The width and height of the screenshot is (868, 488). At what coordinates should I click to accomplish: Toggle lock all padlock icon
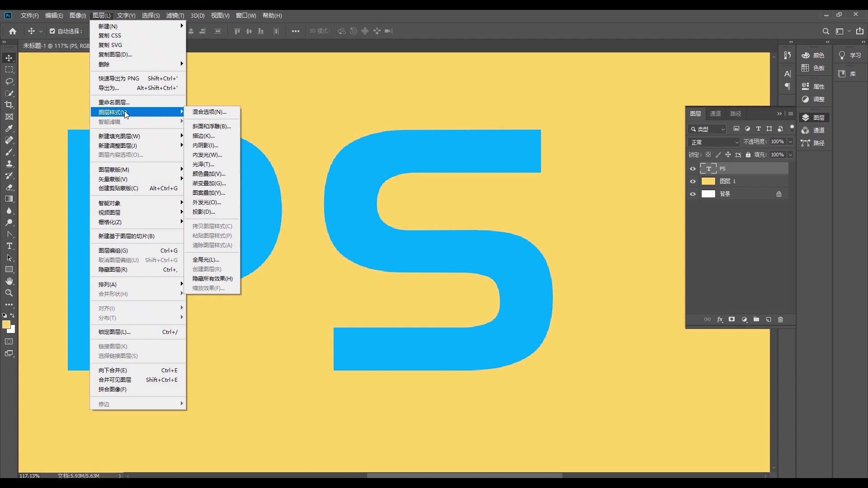[x=748, y=155]
